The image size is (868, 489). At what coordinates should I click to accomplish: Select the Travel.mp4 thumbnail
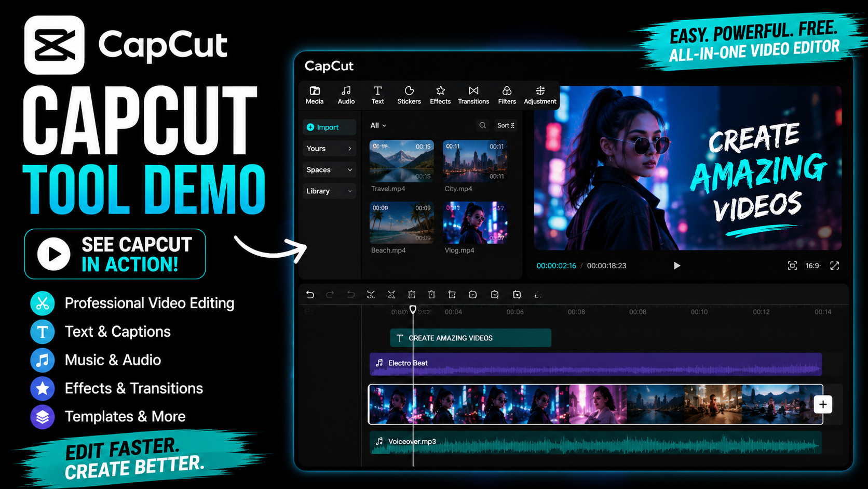(402, 161)
